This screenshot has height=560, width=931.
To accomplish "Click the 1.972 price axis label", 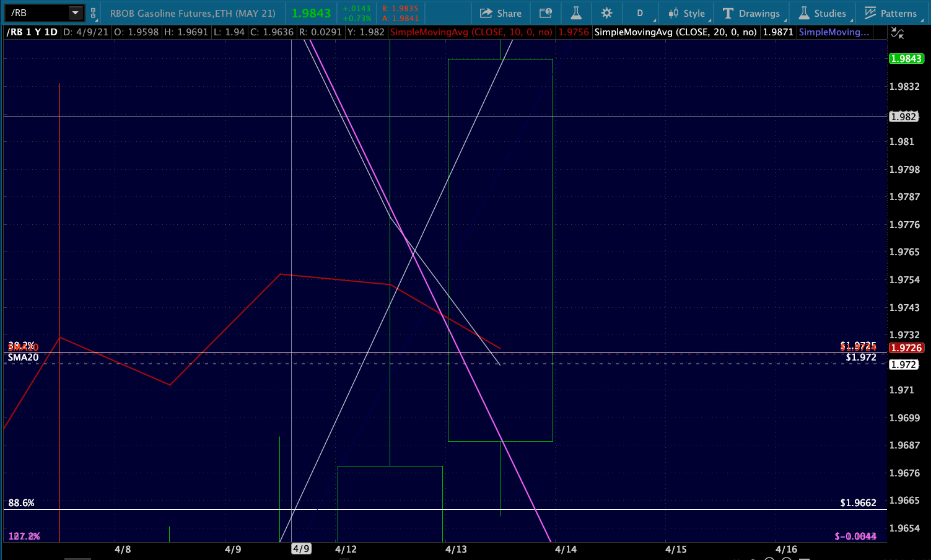I will click(x=903, y=364).
